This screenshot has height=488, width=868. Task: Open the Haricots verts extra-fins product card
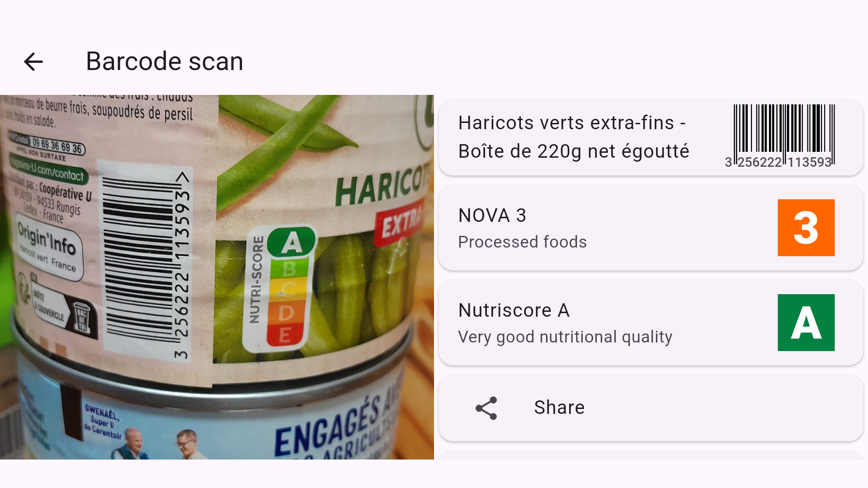pyautogui.click(x=651, y=137)
